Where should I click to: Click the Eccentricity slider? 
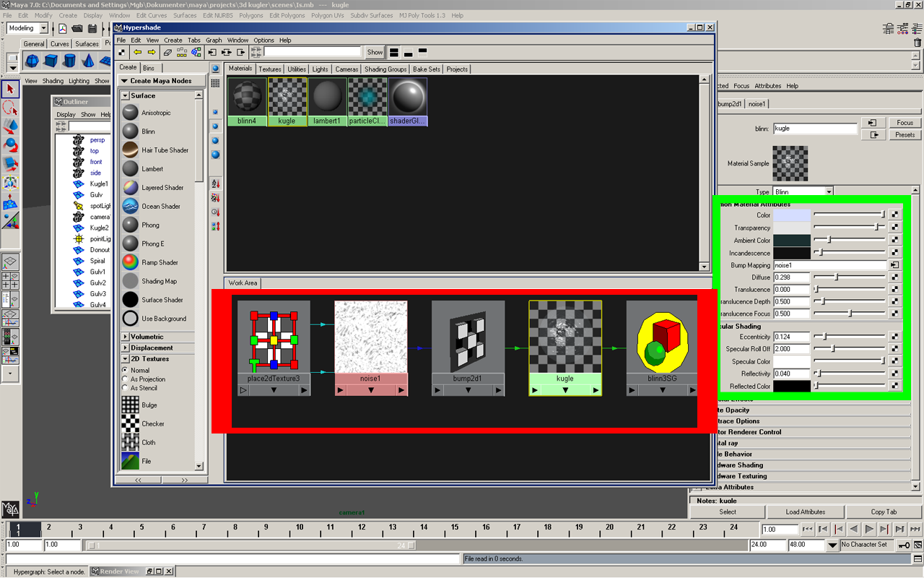[x=850, y=337]
